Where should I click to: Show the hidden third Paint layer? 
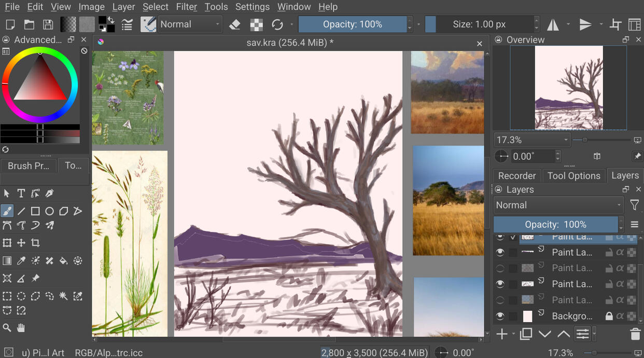tap(500, 268)
